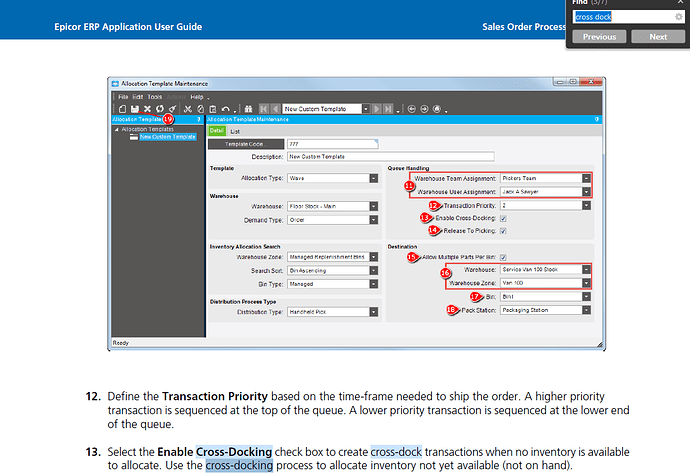Image resolution: width=690 pixels, height=476 pixels.
Task: Open the Pack Station dropdown
Action: coord(586,310)
